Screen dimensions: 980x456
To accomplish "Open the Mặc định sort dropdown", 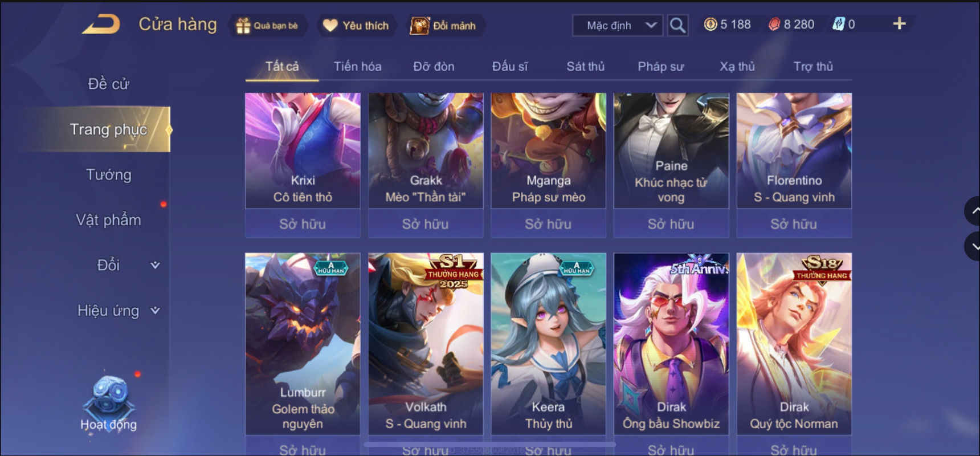I will click(x=618, y=26).
